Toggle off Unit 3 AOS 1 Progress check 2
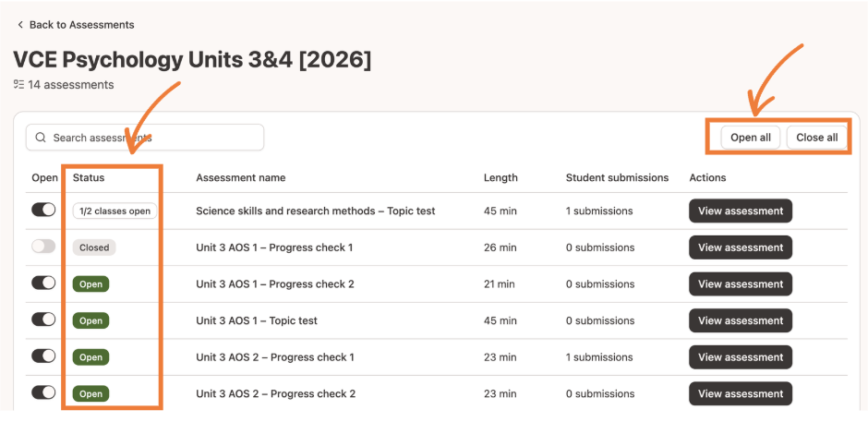 43,283
